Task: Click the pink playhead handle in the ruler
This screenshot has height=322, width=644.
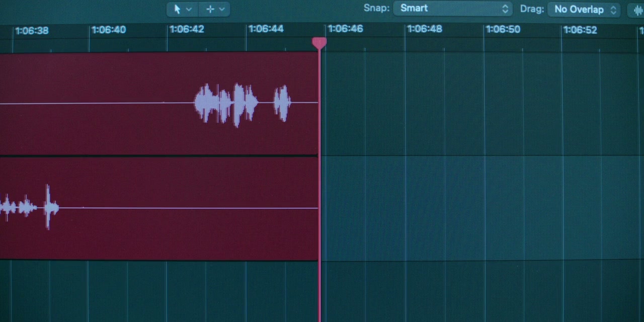Action: [319, 43]
